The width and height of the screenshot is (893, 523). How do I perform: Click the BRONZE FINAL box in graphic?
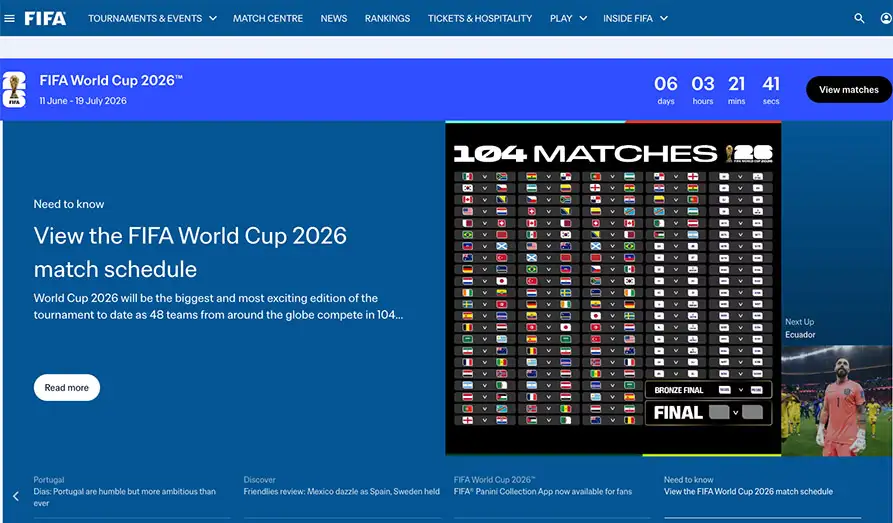pyautogui.click(x=708, y=390)
